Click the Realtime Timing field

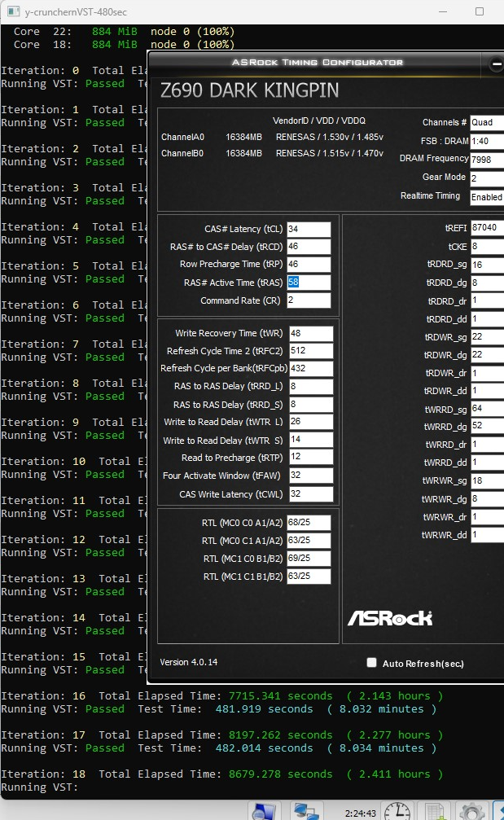pyautogui.click(x=487, y=197)
